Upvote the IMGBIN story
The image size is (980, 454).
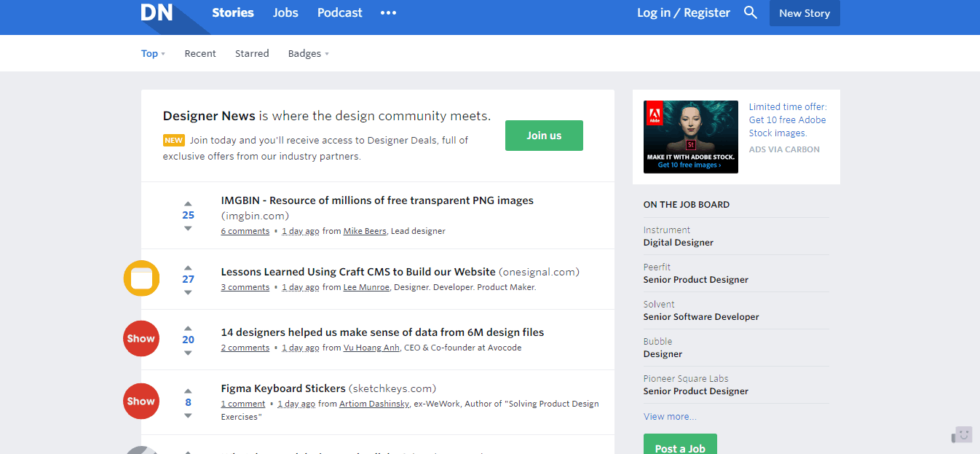(x=188, y=203)
